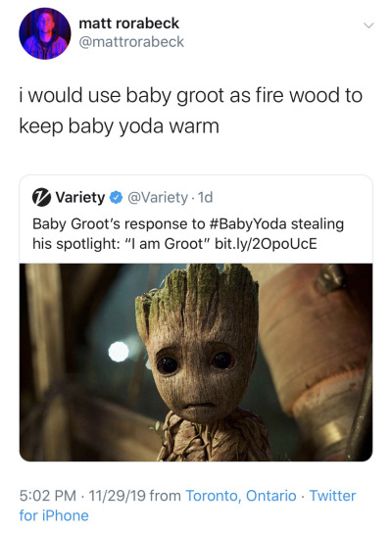This screenshot has width=392, height=533.
Task: Follow the bit.ly/2OpoUcE link
Action: coord(266,244)
